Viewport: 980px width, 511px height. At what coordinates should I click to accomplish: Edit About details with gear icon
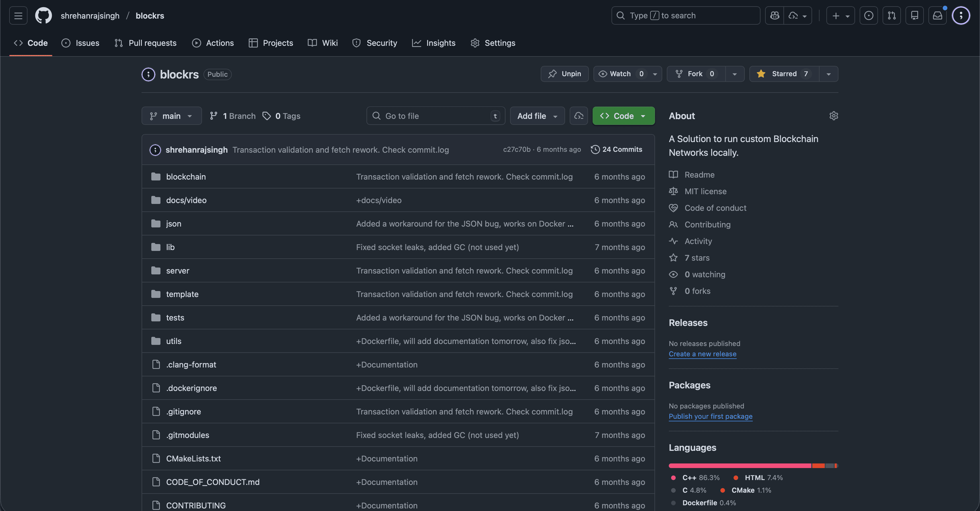[x=834, y=116]
